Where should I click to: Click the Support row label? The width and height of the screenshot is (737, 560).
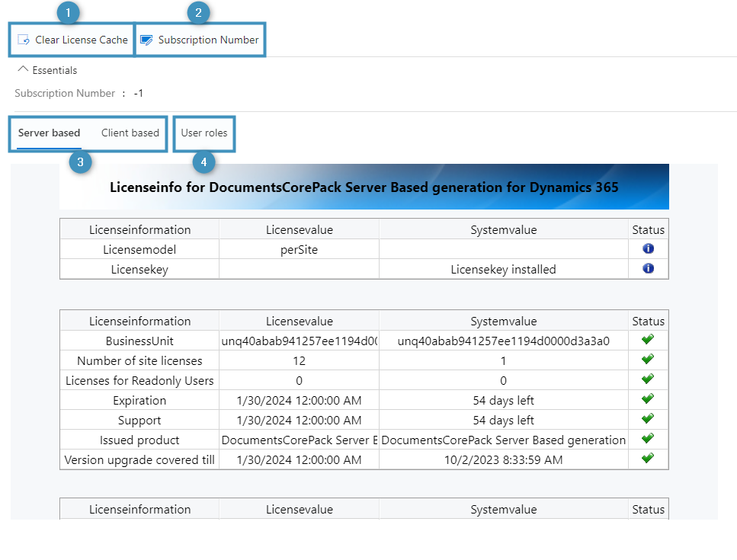click(x=139, y=421)
